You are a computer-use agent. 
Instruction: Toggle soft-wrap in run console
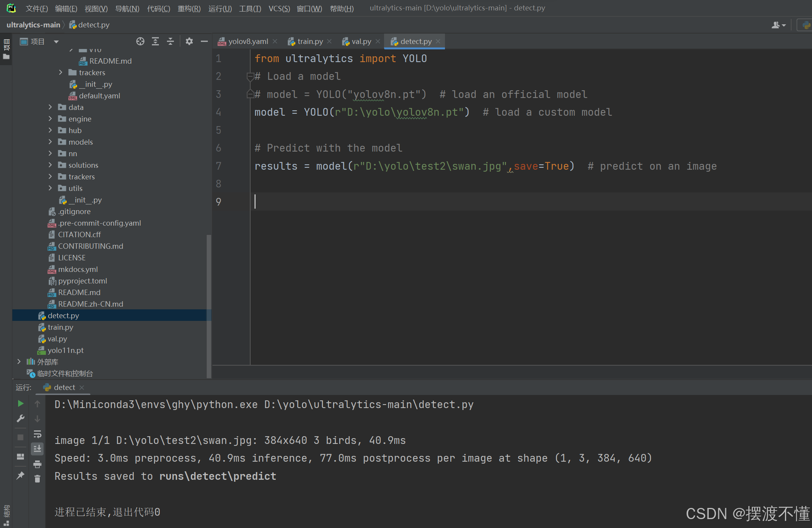[37, 434]
